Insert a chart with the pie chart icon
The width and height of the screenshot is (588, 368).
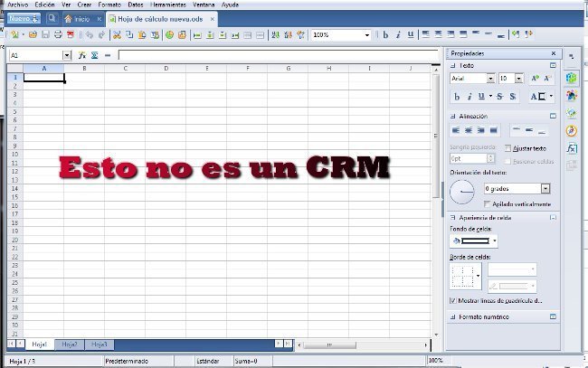point(169,35)
